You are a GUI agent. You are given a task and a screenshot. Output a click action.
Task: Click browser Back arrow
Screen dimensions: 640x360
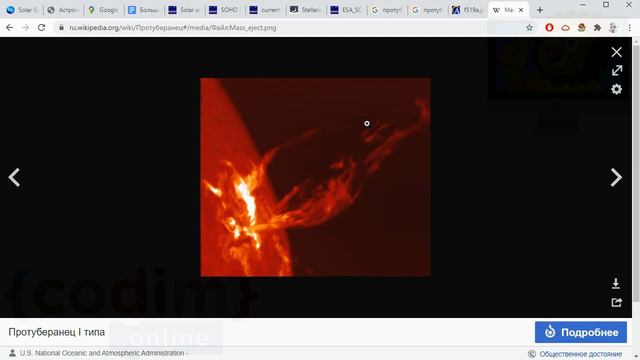9,27
